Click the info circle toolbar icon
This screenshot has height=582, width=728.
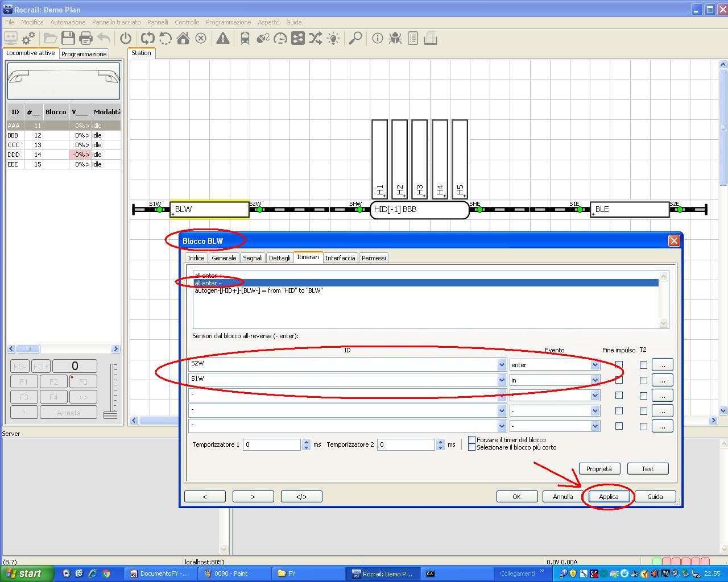point(378,38)
